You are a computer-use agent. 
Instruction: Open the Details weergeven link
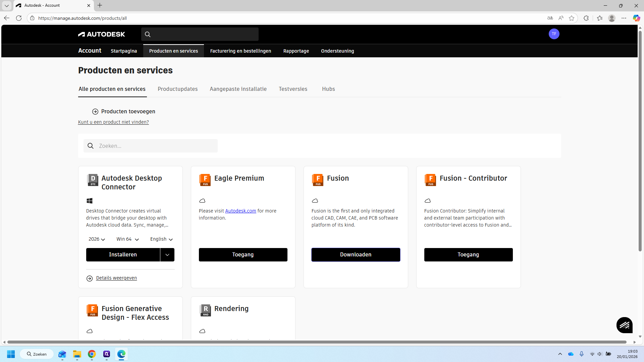(x=116, y=278)
